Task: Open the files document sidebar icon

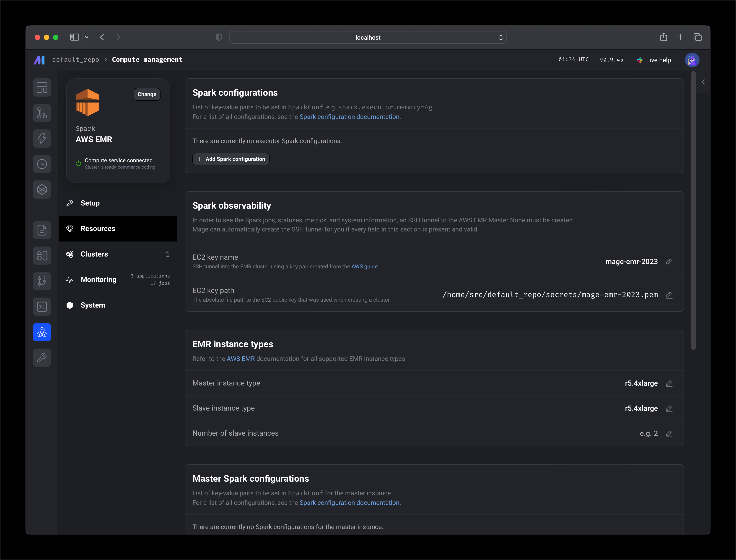Action: [x=42, y=230]
